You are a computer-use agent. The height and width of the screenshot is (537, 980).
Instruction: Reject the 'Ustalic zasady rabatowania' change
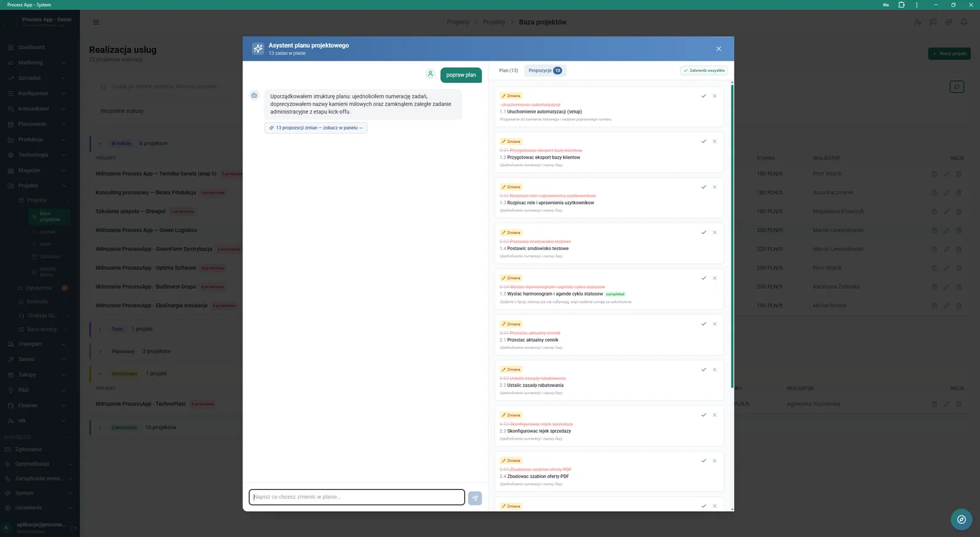pyautogui.click(x=715, y=370)
